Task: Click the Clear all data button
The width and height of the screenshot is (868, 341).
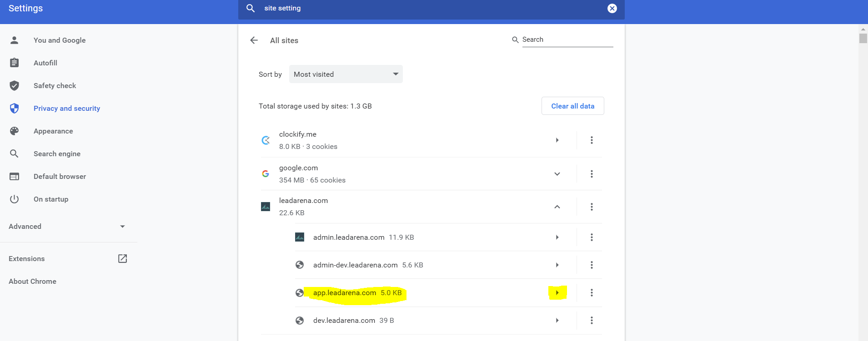Action: tap(572, 106)
